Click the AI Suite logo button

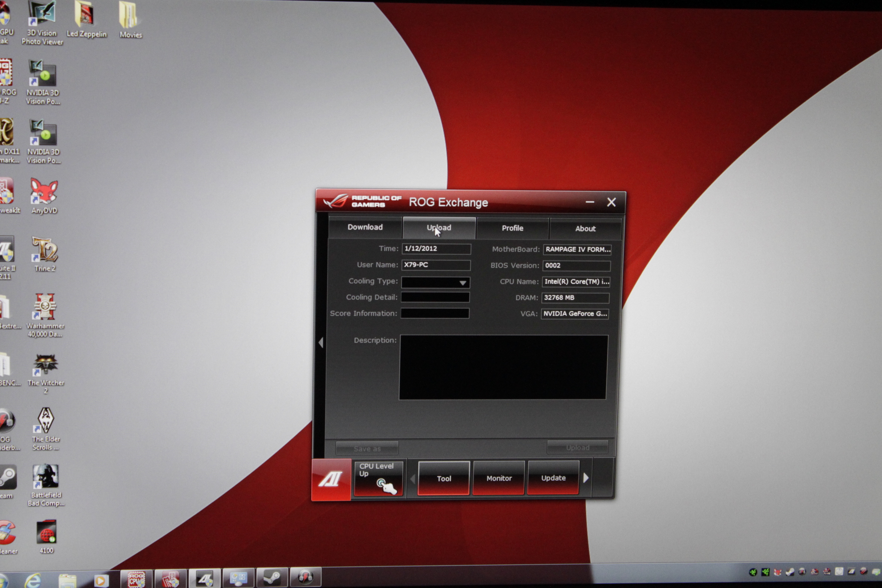(x=331, y=480)
